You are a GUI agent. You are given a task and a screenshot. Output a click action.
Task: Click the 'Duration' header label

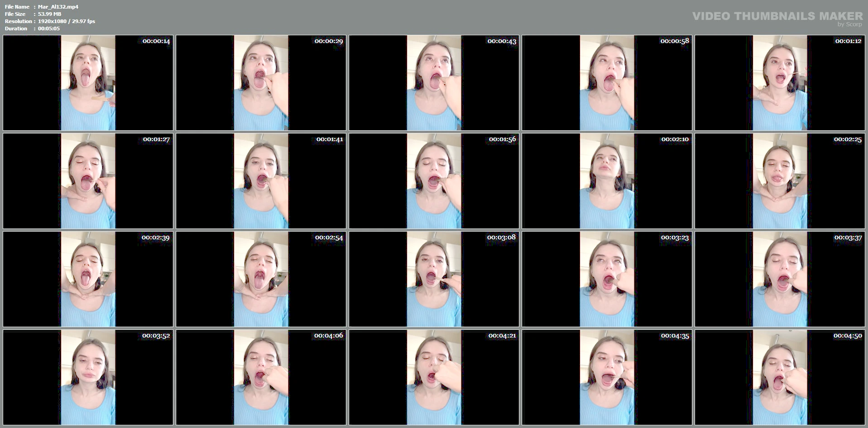click(16, 29)
